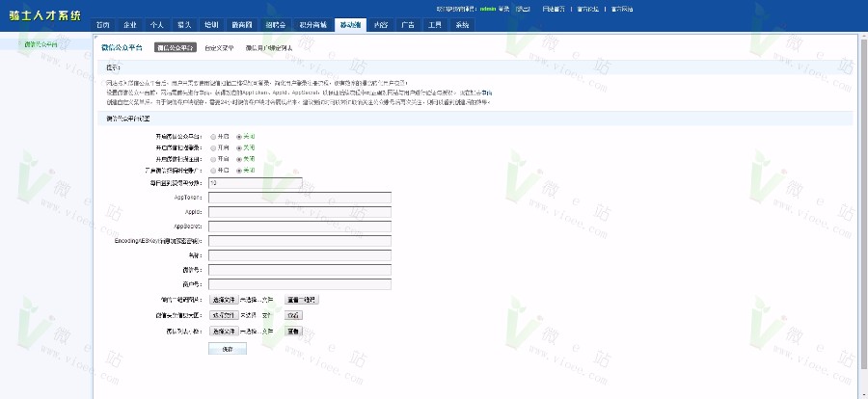Open the 内容 navigation tab
This screenshot has height=399, width=868.
pos(381,25)
